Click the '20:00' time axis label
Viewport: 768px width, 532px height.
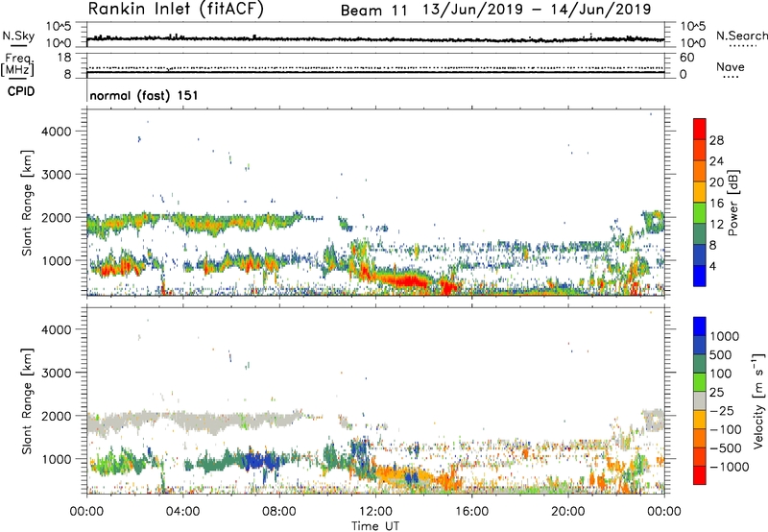tap(567, 512)
